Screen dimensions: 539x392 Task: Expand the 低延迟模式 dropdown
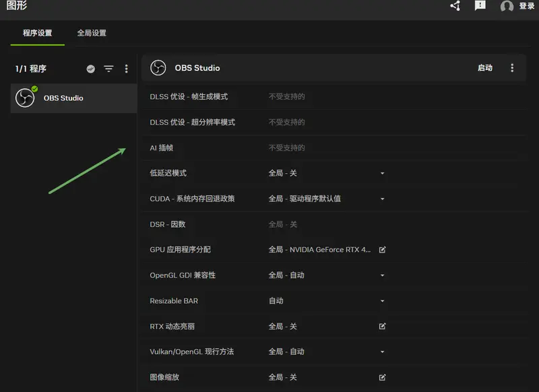pyautogui.click(x=382, y=173)
